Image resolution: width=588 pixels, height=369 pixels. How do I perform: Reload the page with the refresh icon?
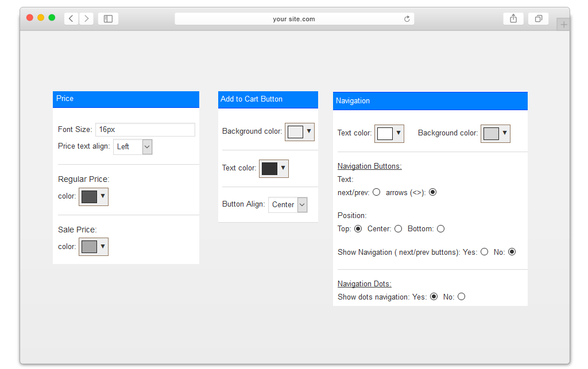(407, 19)
